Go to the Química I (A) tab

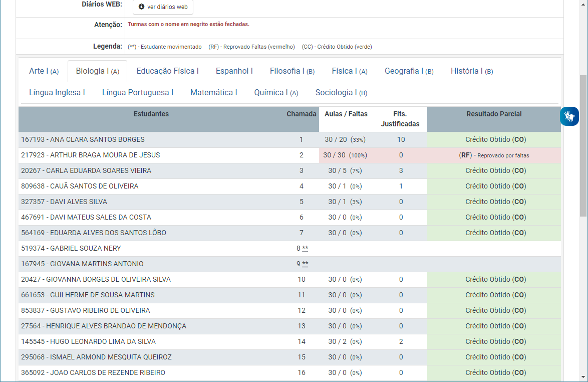(x=276, y=93)
